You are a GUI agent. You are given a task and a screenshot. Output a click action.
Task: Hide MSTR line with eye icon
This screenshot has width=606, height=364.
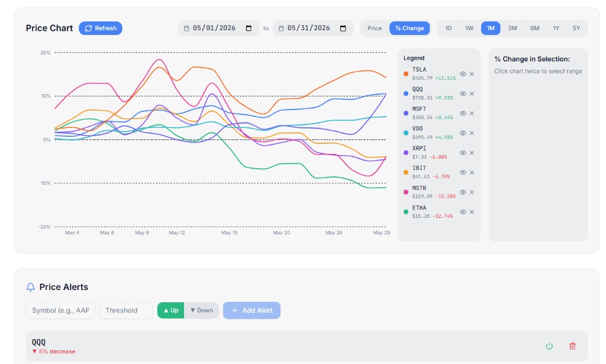tap(463, 192)
